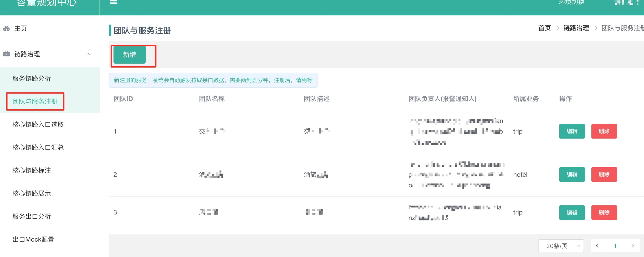
Task: Click the 团队与服务注册 sidebar item
Action: [x=35, y=101]
